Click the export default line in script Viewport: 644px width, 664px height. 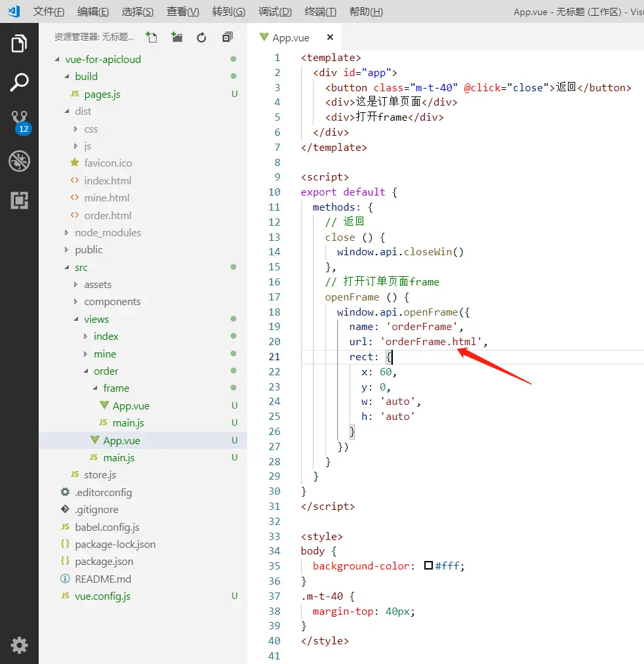[x=349, y=192]
